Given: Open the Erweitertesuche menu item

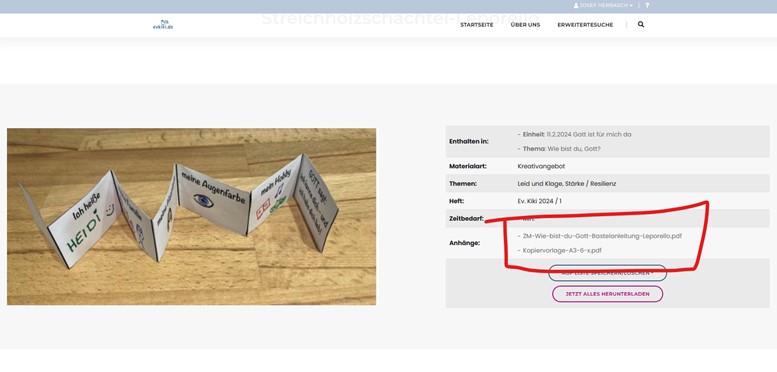Looking at the screenshot, I should pyautogui.click(x=585, y=25).
